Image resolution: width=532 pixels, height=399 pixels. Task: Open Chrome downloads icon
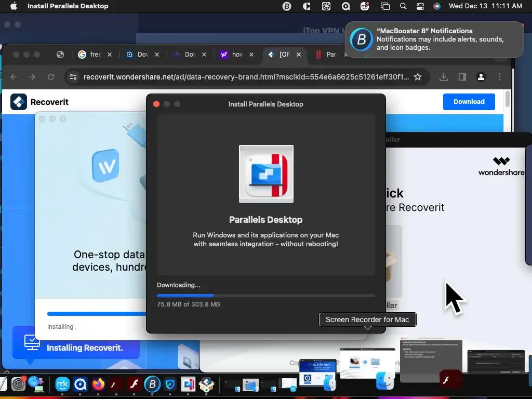[444, 77]
